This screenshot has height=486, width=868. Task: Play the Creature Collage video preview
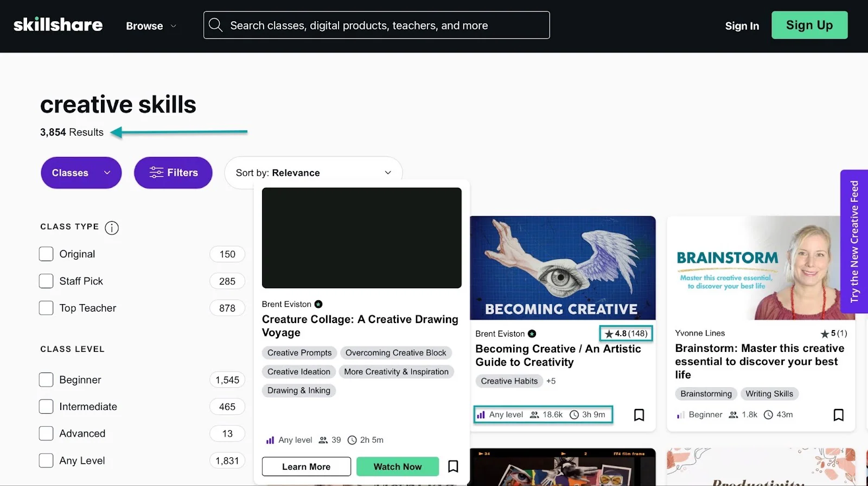pyautogui.click(x=362, y=238)
